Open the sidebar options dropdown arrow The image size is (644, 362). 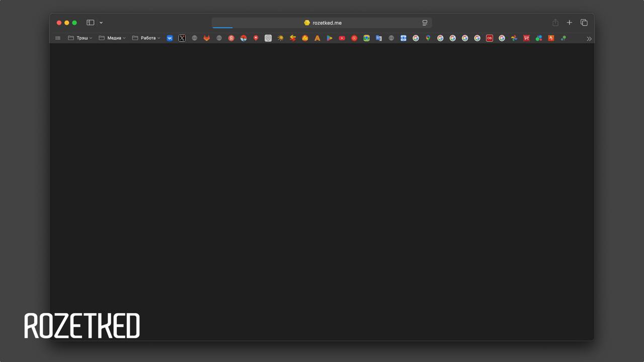click(x=101, y=23)
